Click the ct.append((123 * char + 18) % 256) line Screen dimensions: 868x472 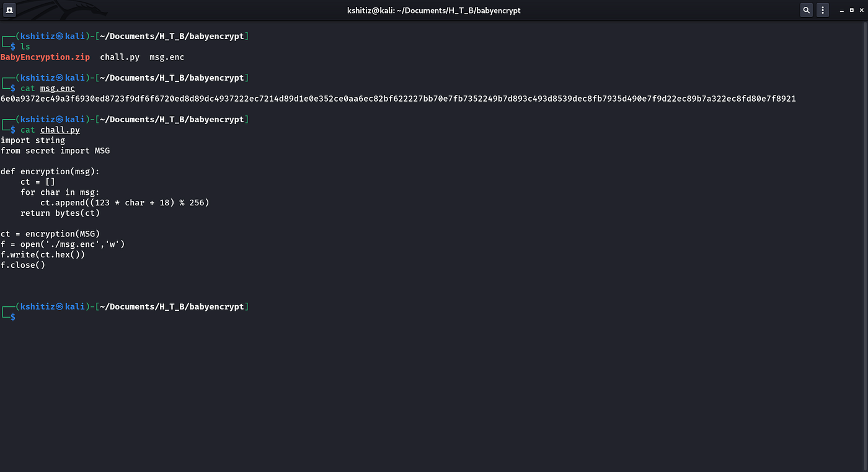[x=125, y=203]
